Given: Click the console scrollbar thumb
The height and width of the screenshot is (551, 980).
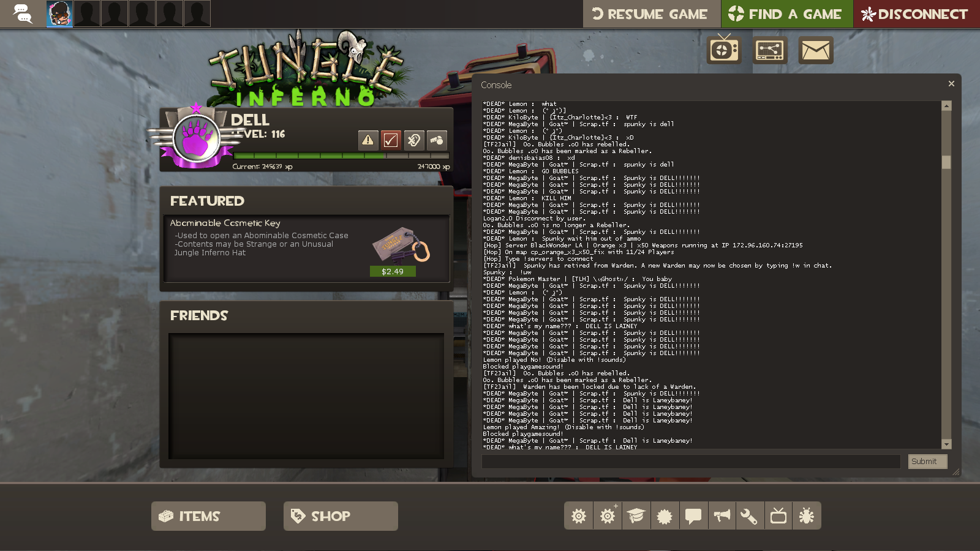Looking at the screenshot, I should (946, 162).
